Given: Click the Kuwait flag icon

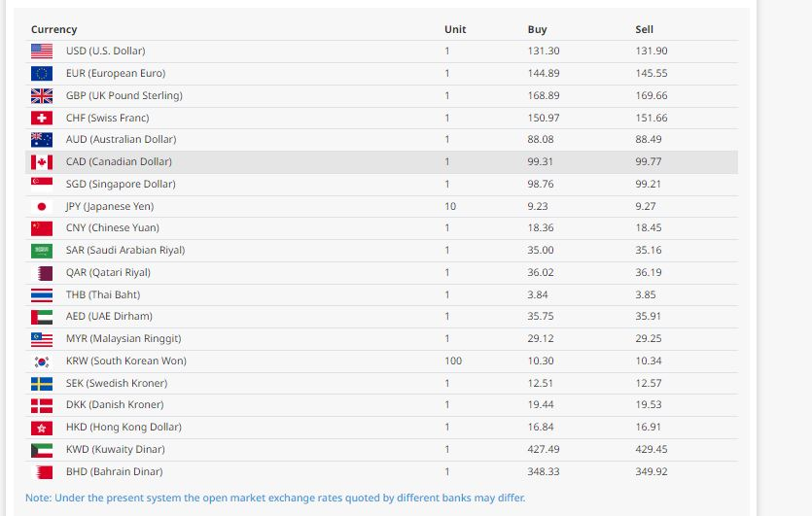Looking at the screenshot, I should point(41,449).
